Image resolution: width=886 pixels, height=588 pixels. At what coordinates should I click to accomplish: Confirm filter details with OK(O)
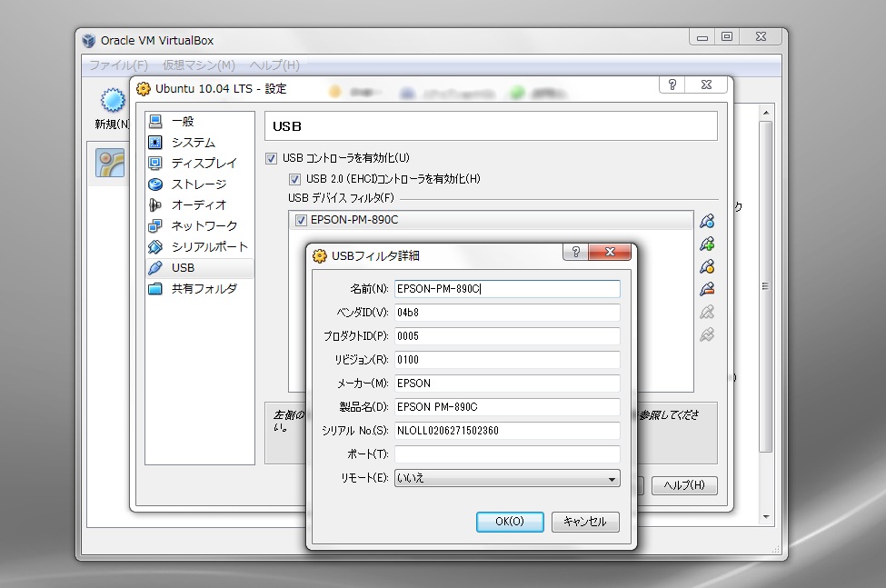pyautogui.click(x=510, y=522)
